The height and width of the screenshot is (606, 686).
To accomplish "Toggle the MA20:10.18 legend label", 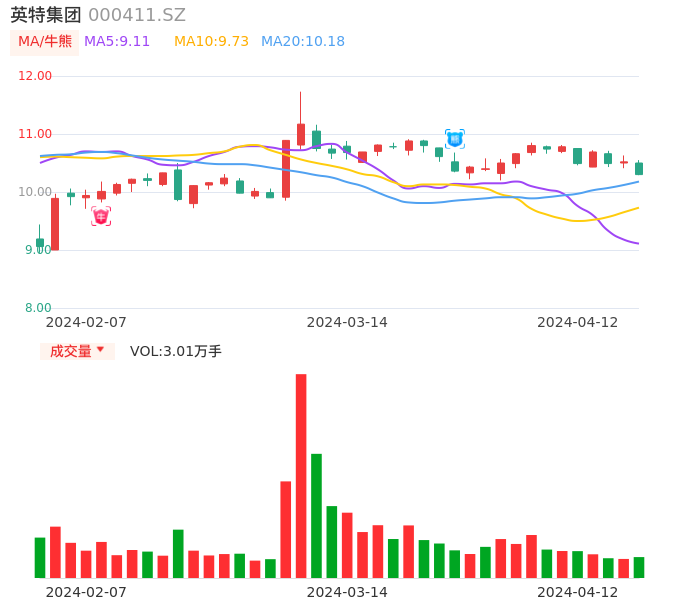I will click(303, 41).
